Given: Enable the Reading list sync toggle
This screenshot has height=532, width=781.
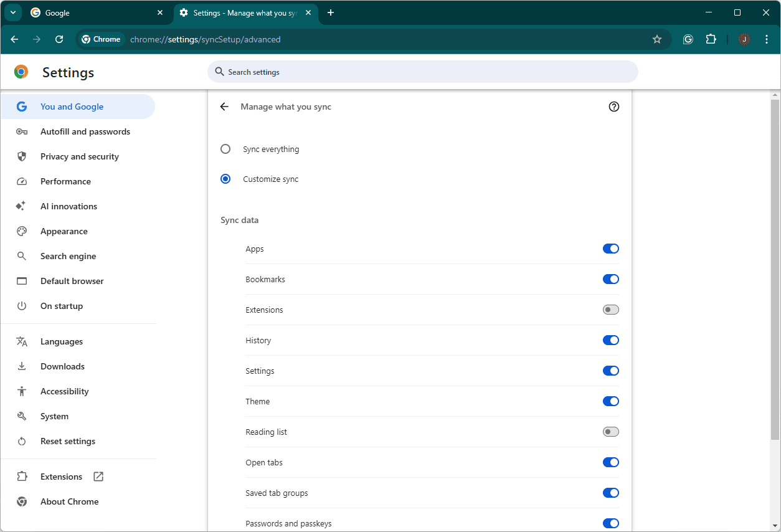Looking at the screenshot, I should coord(610,432).
